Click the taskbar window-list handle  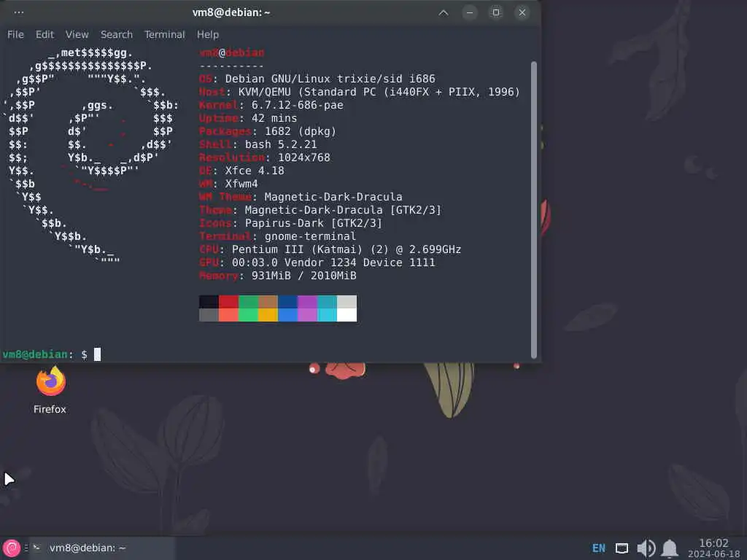(26, 548)
